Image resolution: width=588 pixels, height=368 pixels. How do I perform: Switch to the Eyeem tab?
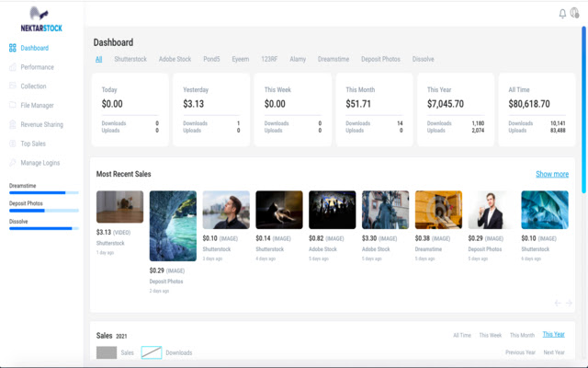[x=241, y=59]
